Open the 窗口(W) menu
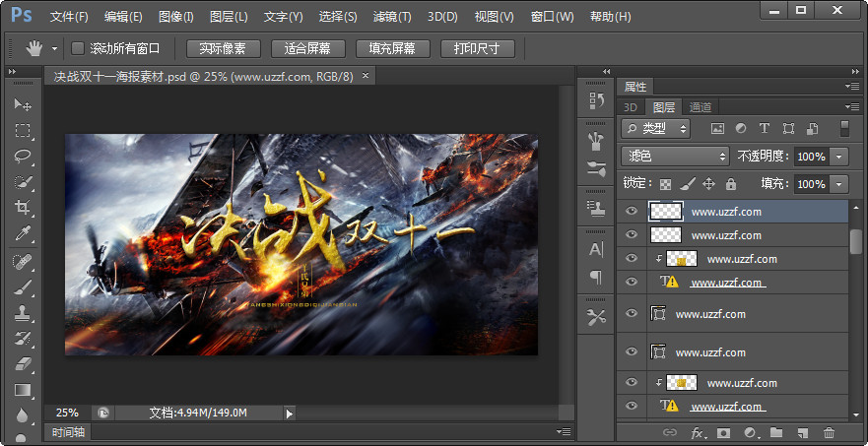The height and width of the screenshot is (446, 868). [552, 17]
